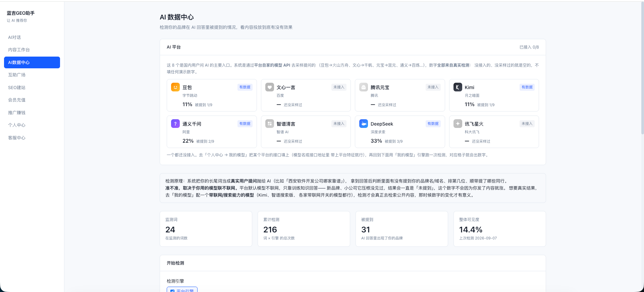Viewport: 644px width, 292px height.
Task: Open 内容工作台 in the sidebar
Action: (32, 50)
